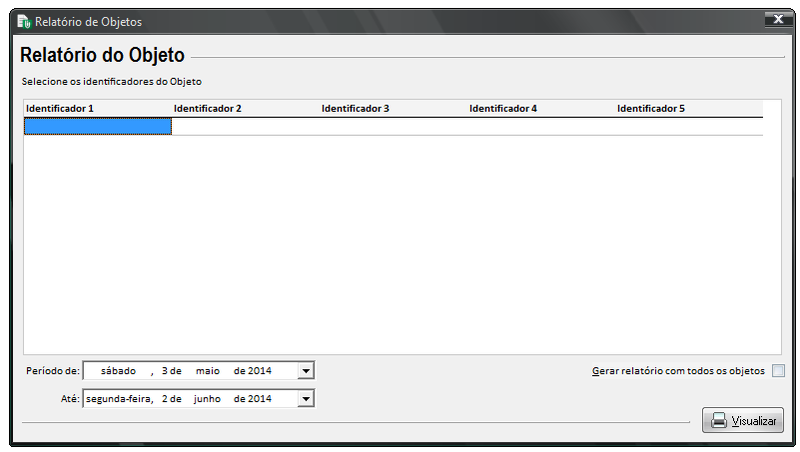This screenshot has width=800, height=452.
Task: Select the highlighted cell under Identificador 1
Action: pyautogui.click(x=98, y=126)
